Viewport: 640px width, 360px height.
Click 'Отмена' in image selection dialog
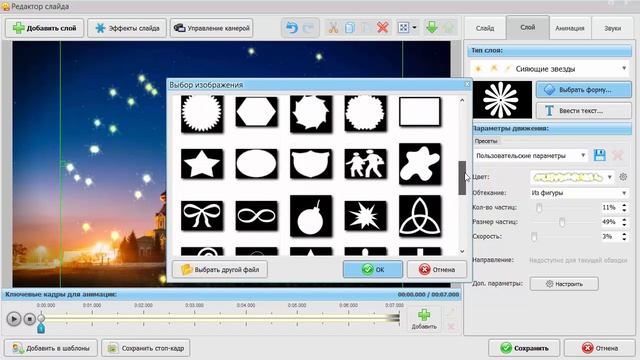(x=437, y=269)
